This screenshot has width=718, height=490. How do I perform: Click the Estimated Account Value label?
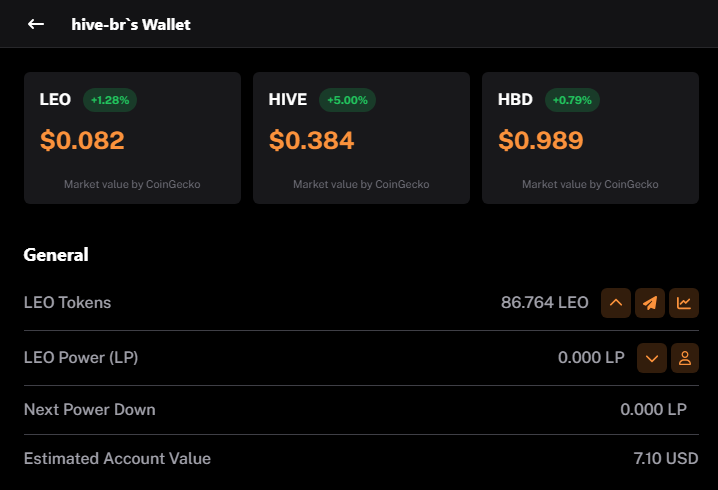117,458
